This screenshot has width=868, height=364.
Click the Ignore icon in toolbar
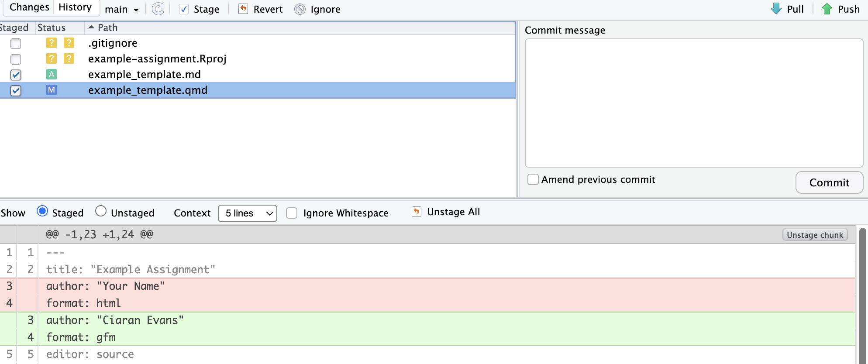pos(300,9)
